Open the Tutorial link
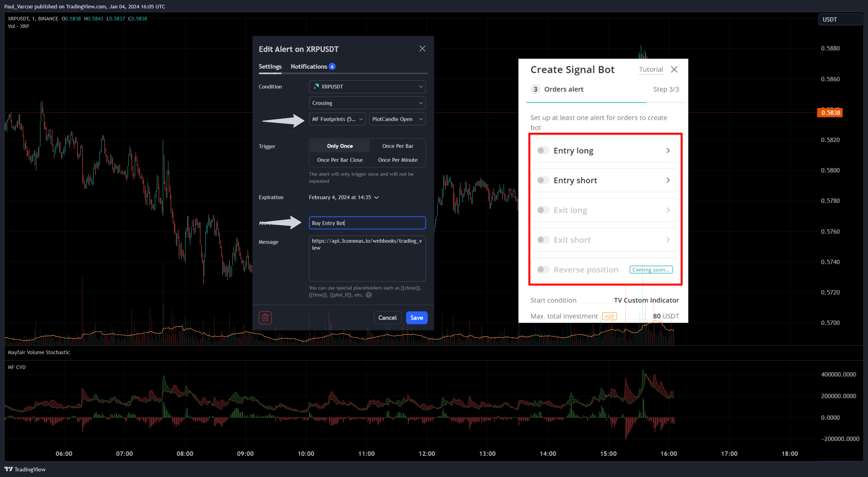Viewport: 868px width, 477px height. 651,70
